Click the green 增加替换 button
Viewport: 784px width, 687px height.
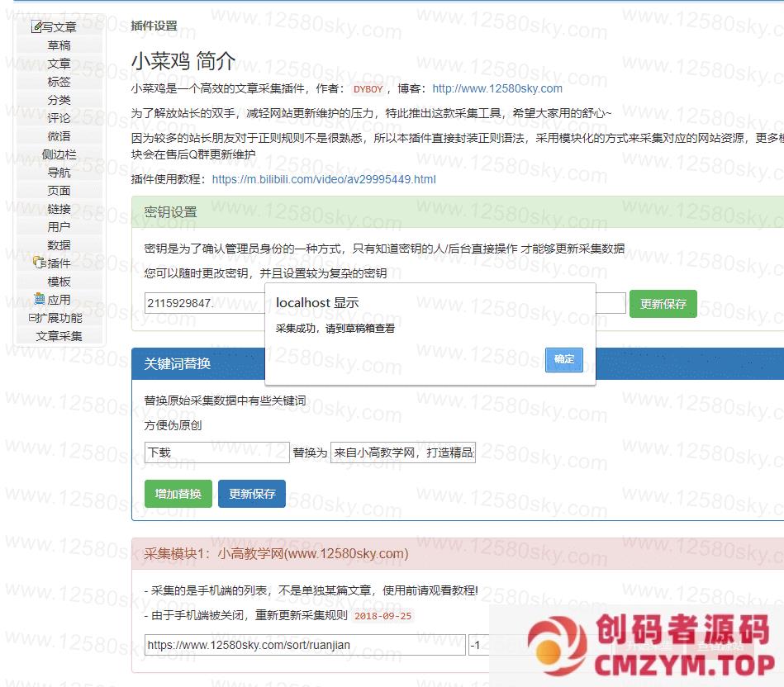click(178, 494)
